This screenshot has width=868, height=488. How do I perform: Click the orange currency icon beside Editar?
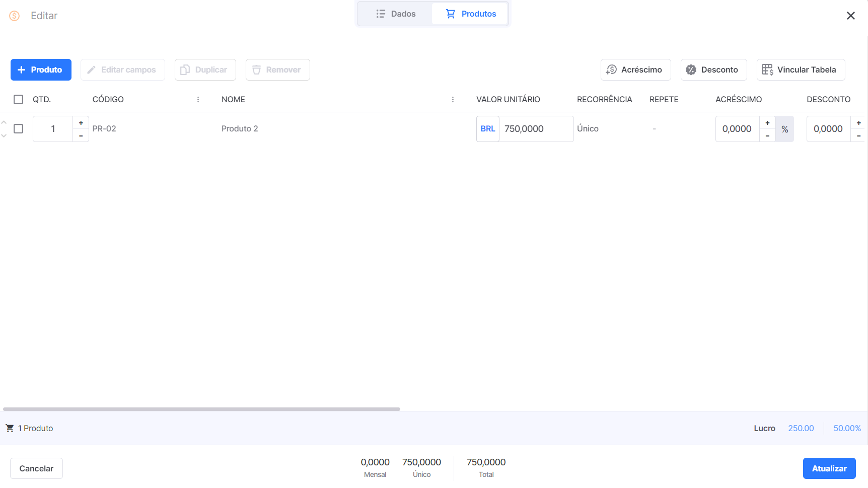coord(15,16)
